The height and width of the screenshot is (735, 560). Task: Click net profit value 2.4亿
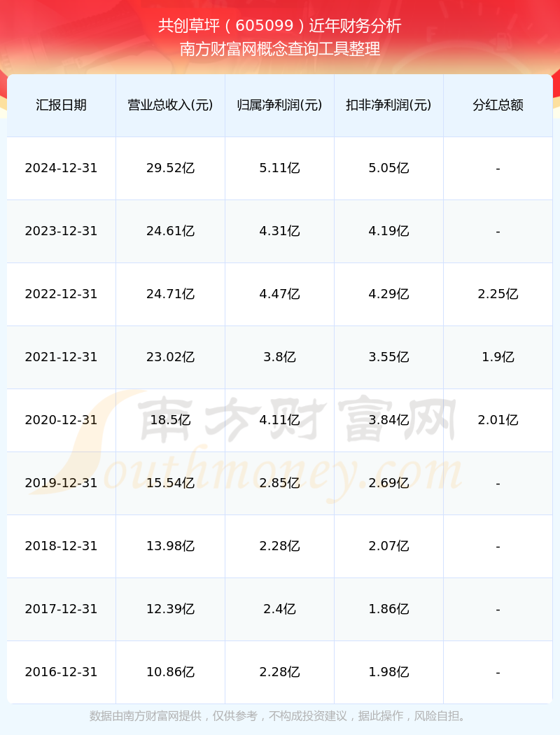280,609
